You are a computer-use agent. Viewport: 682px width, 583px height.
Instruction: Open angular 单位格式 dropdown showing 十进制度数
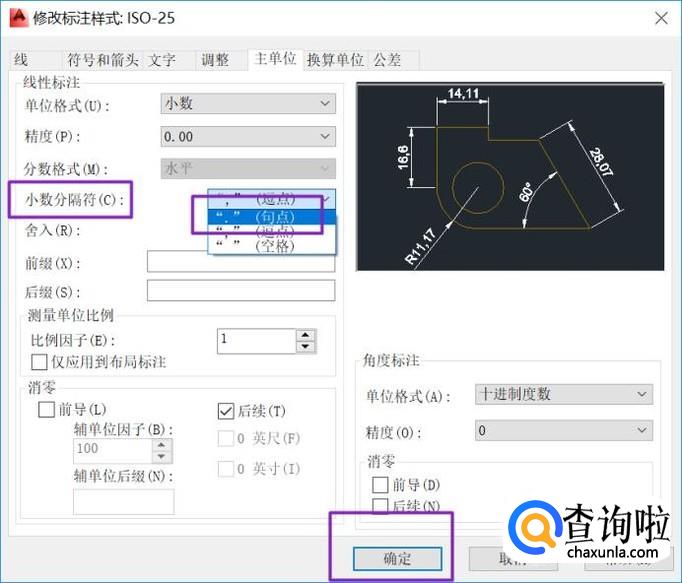[564, 394]
